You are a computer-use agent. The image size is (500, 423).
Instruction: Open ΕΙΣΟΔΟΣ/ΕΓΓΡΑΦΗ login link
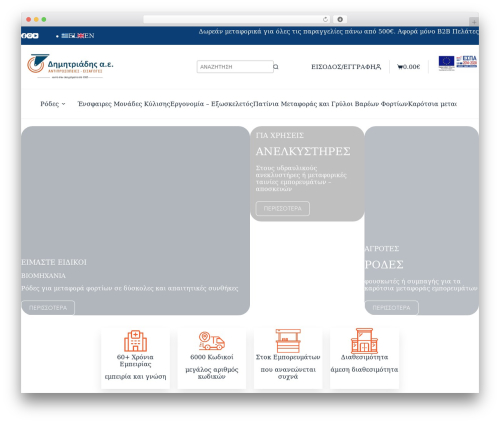343,67
